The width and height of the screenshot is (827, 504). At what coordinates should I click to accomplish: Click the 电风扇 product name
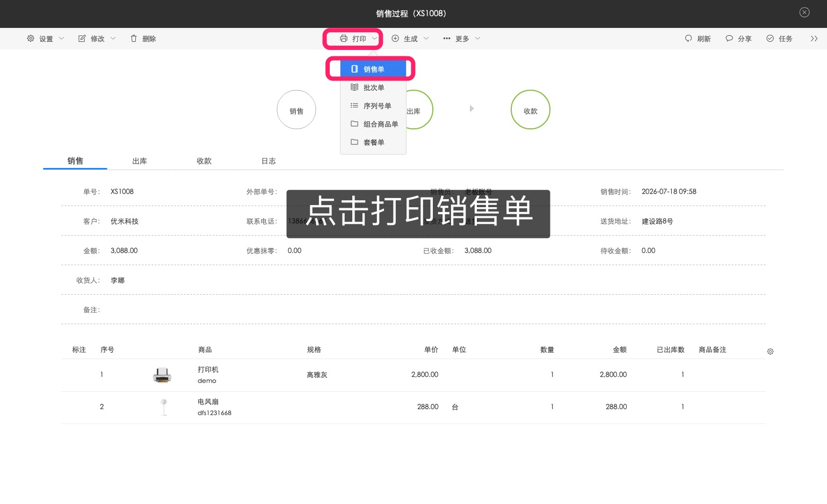coord(208,402)
